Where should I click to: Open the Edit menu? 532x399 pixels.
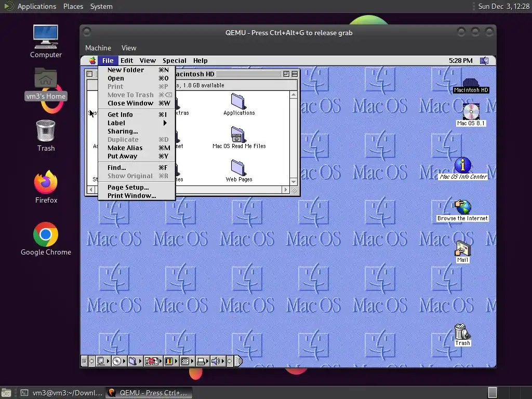point(127,60)
